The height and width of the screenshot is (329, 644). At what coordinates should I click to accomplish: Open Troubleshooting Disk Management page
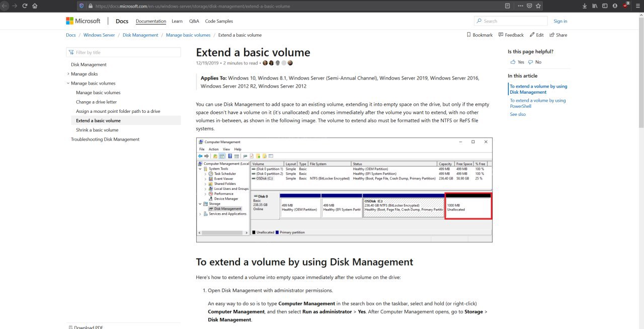click(x=105, y=139)
